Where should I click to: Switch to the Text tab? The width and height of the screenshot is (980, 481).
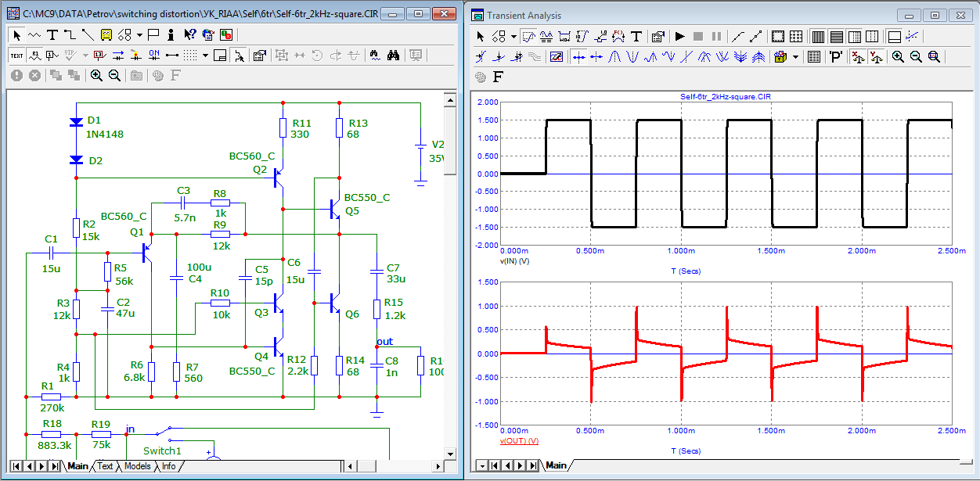(105, 466)
